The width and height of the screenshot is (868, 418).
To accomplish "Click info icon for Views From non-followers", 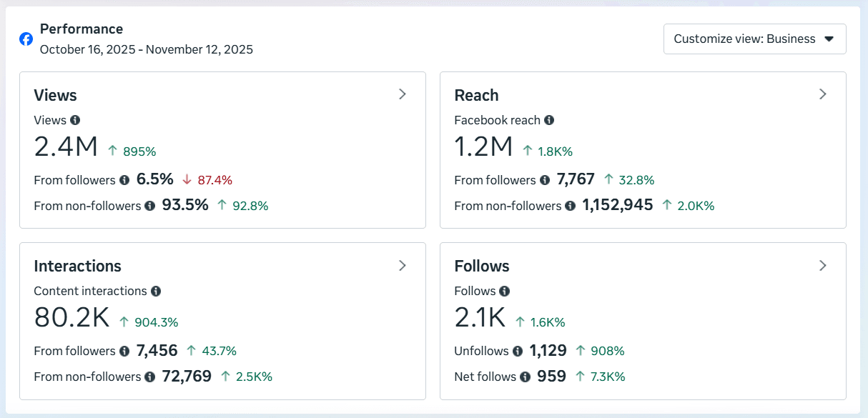I will pos(149,206).
